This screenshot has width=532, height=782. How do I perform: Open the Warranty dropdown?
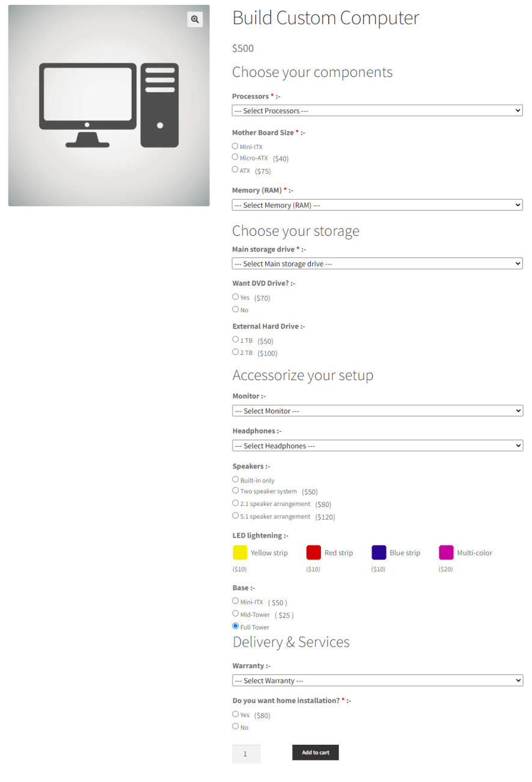[x=377, y=680]
